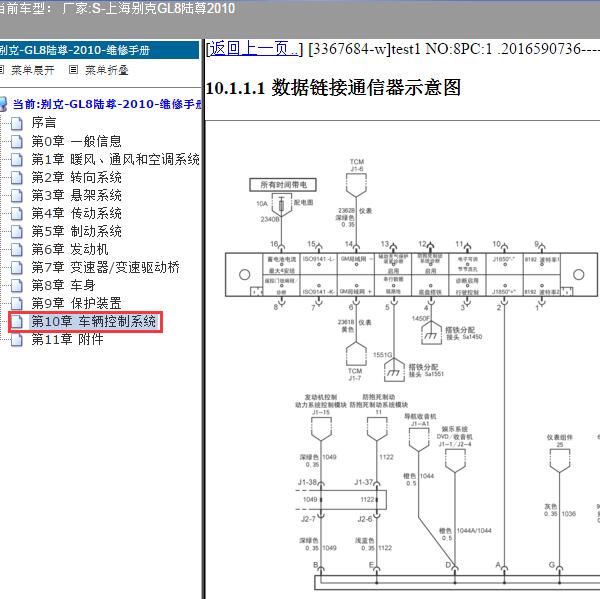Click the 10A fuse symbol in the diagram
The width and height of the screenshot is (600, 599).
point(282,205)
